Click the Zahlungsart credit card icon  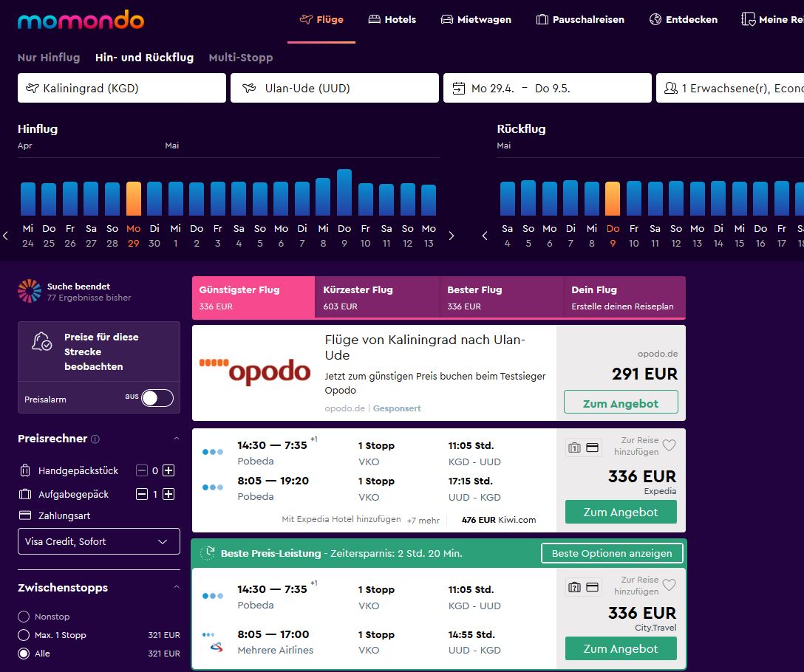[24, 515]
